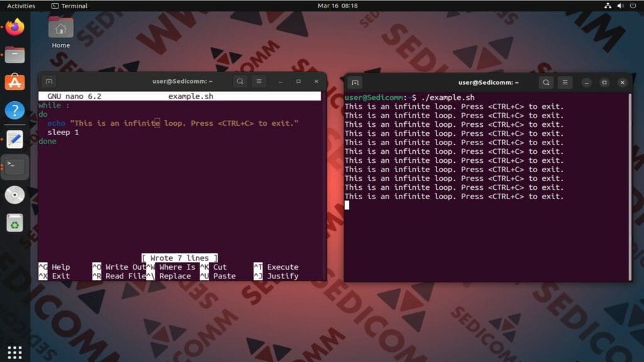The image size is (644, 362).
Task: Select the ^T Execute shortcut in nano
Action: click(x=276, y=266)
